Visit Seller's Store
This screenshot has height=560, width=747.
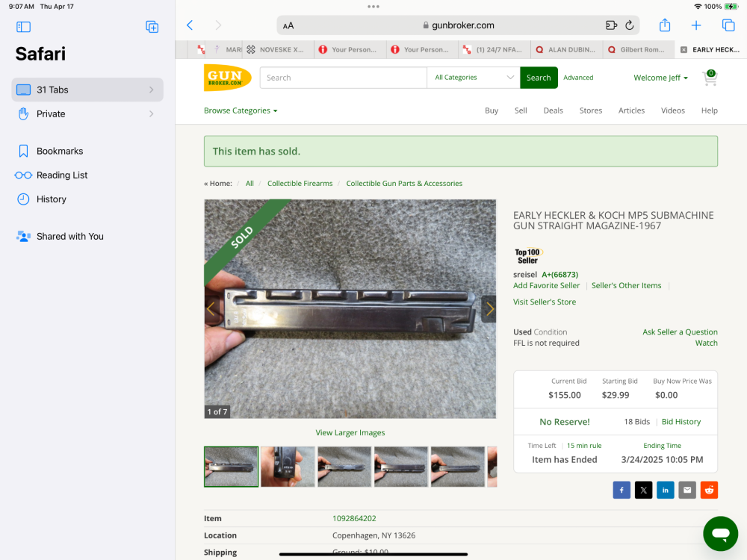point(544,302)
